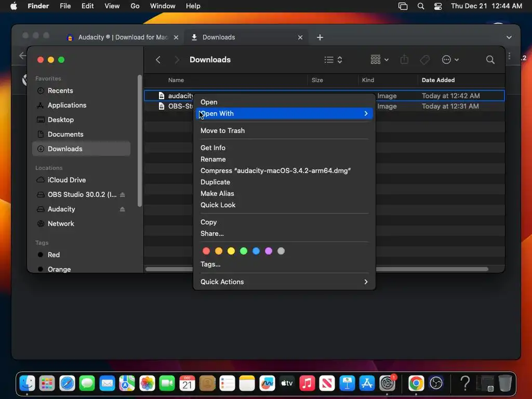This screenshot has height=399, width=532.
Task: Go back in Finder navigation
Action: click(158, 60)
